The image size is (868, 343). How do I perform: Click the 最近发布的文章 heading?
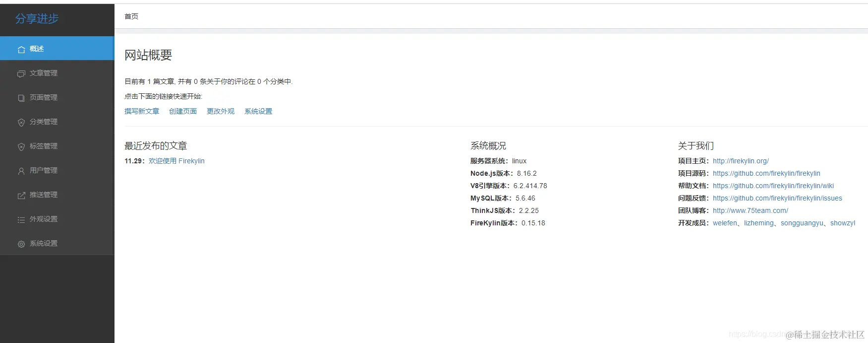coord(156,146)
